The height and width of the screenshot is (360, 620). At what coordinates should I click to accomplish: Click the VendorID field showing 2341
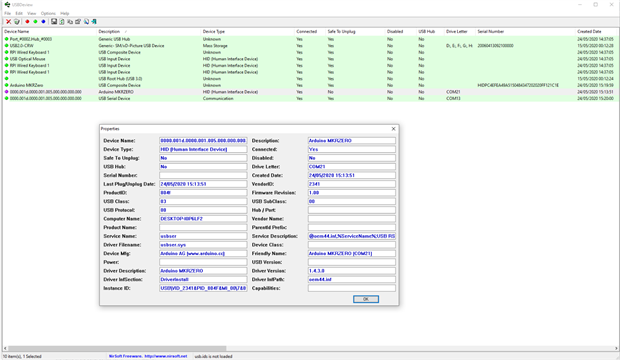(x=352, y=184)
